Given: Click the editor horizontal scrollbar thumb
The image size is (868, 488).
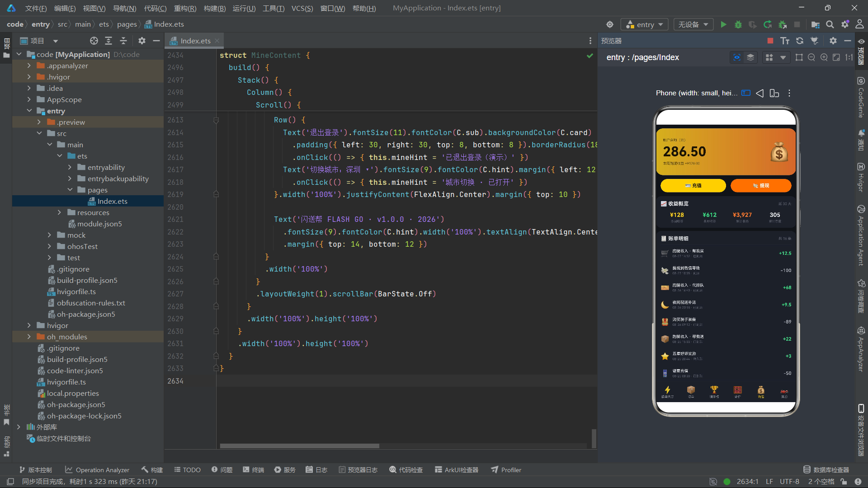Looking at the screenshot, I should [299, 446].
